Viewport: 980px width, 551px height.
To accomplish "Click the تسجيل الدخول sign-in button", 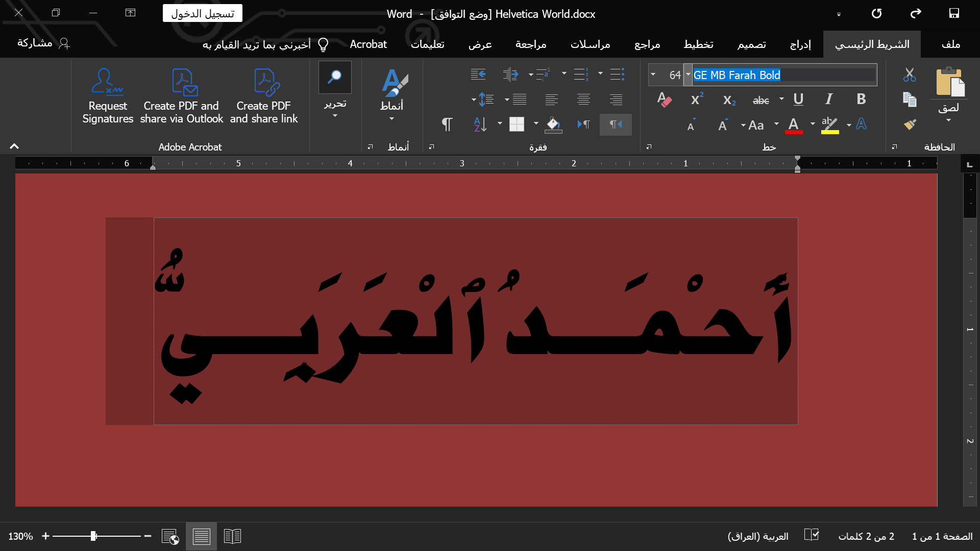I will pos(203,14).
